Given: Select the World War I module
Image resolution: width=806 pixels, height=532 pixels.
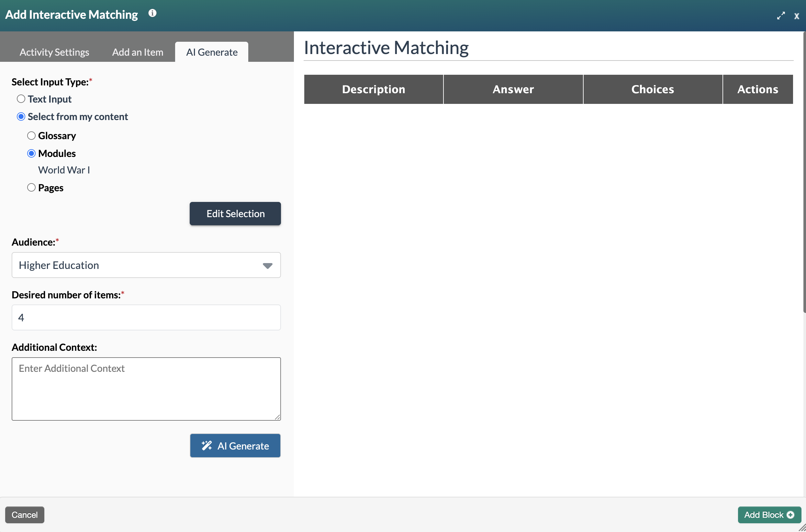Looking at the screenshot, I should (64, 170).
